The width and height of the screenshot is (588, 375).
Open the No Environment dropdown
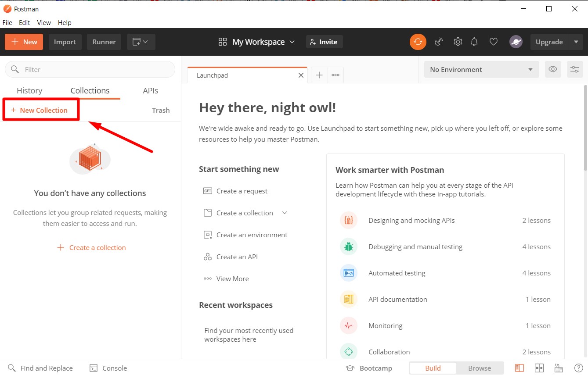[x=481, y=69]
